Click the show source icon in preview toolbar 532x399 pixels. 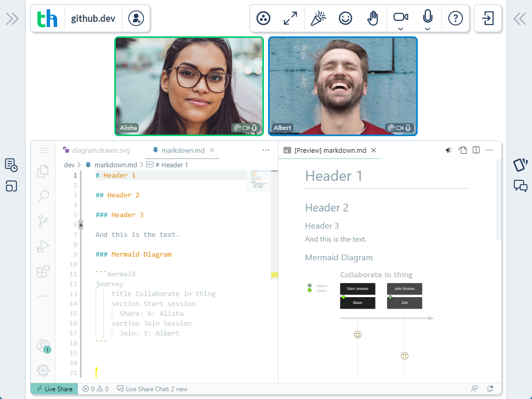[463, 150]
